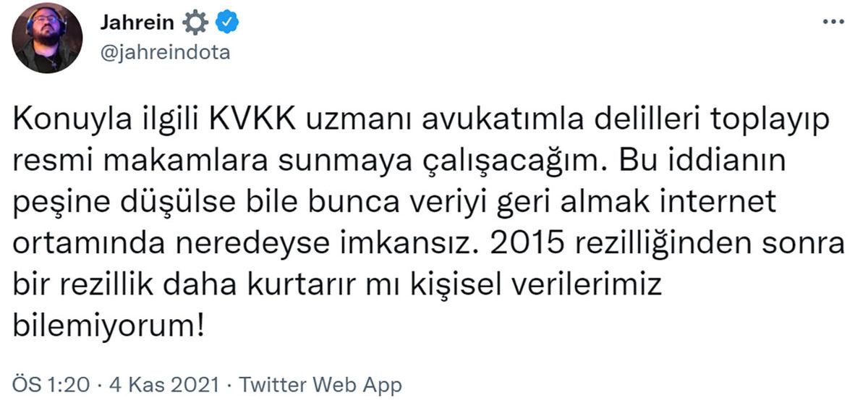868x419 pixels.
Task: Click the Jahrein display name
Action: 136,21
